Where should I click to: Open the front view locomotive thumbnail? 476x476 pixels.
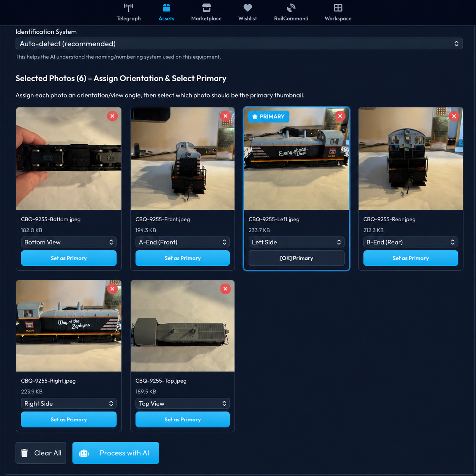tap(183, 159)
